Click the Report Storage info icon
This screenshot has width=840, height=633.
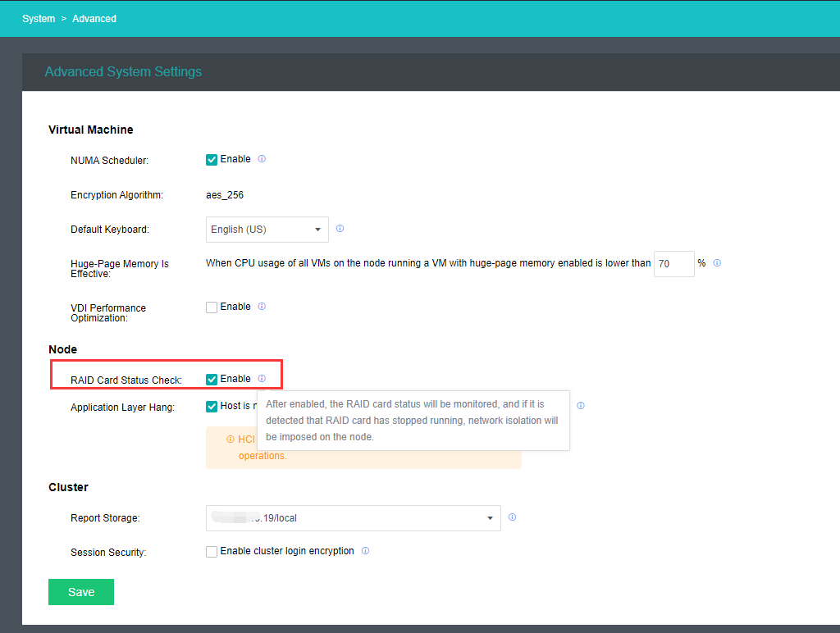tap(512, 517)
